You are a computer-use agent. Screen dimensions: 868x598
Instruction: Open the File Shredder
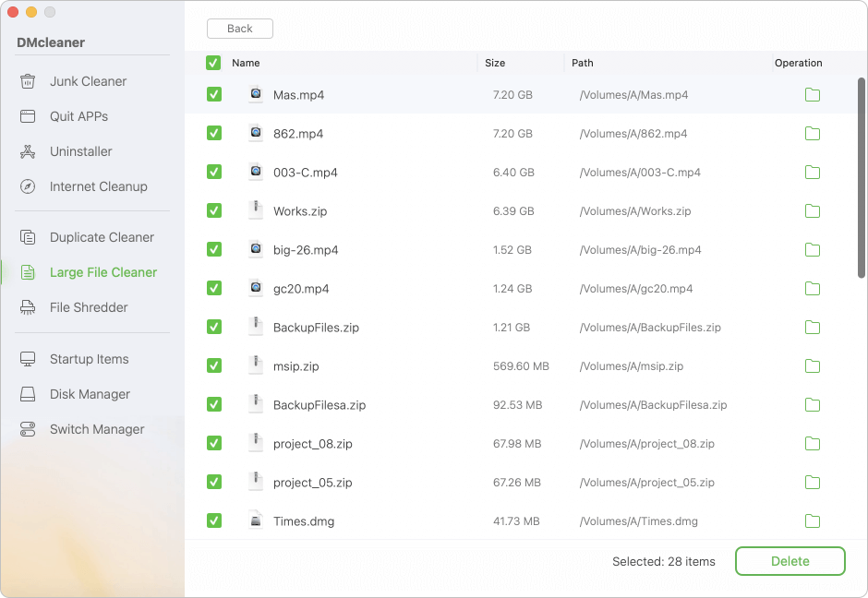tap(87, 307)
